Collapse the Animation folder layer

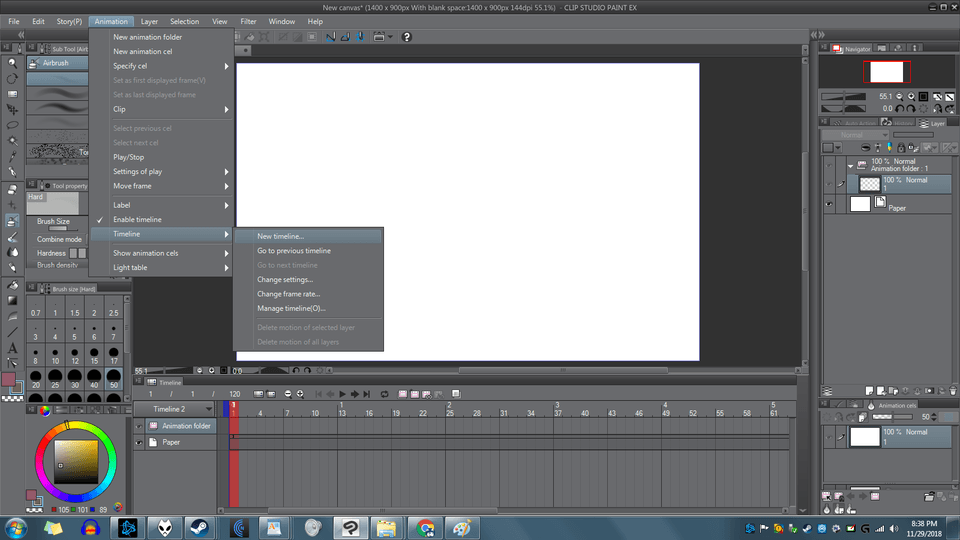point(850,165)
